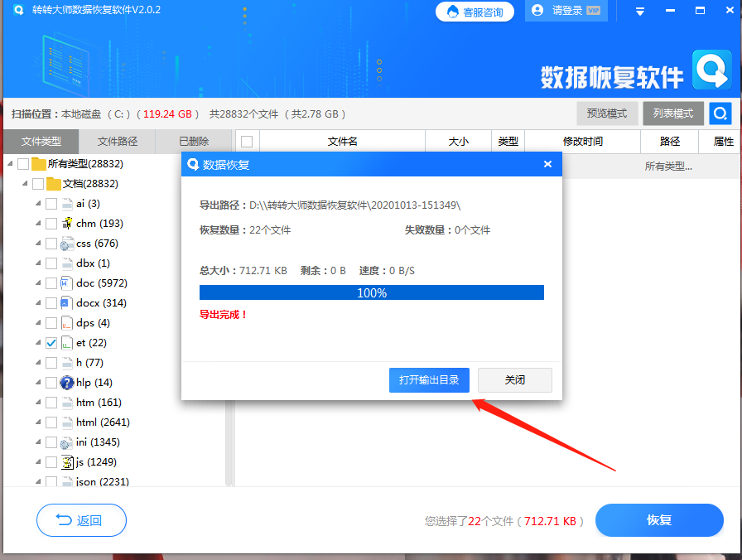742x560 pixels.
Task: Expand the chm tree entry
Action: point(37,223)
